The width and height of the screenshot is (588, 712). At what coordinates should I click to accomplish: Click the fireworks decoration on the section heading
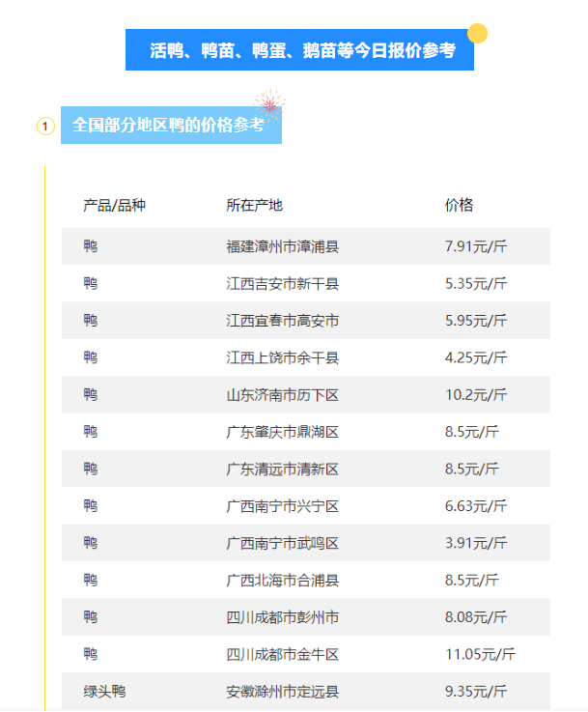(x=269, y=105)
